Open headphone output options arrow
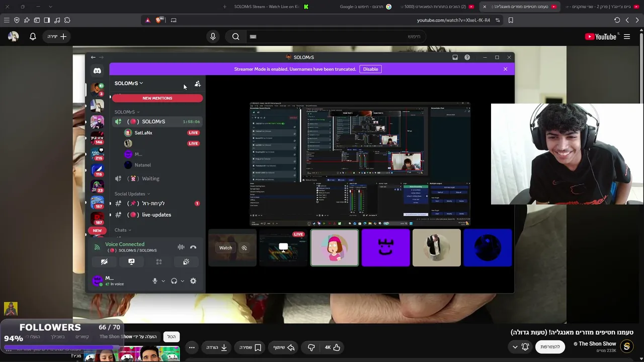Image resolution: width=644 pixels, height=362 pixels. [182, 281]
